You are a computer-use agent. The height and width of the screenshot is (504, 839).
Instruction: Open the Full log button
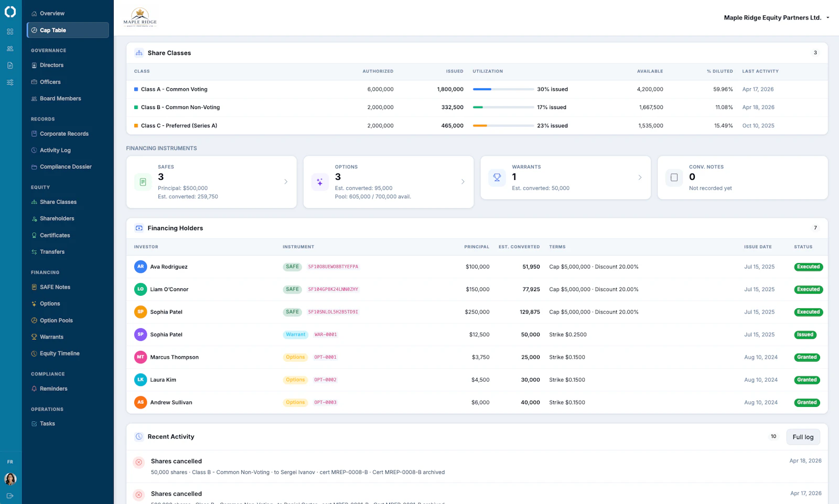click(x=803, y=437)
